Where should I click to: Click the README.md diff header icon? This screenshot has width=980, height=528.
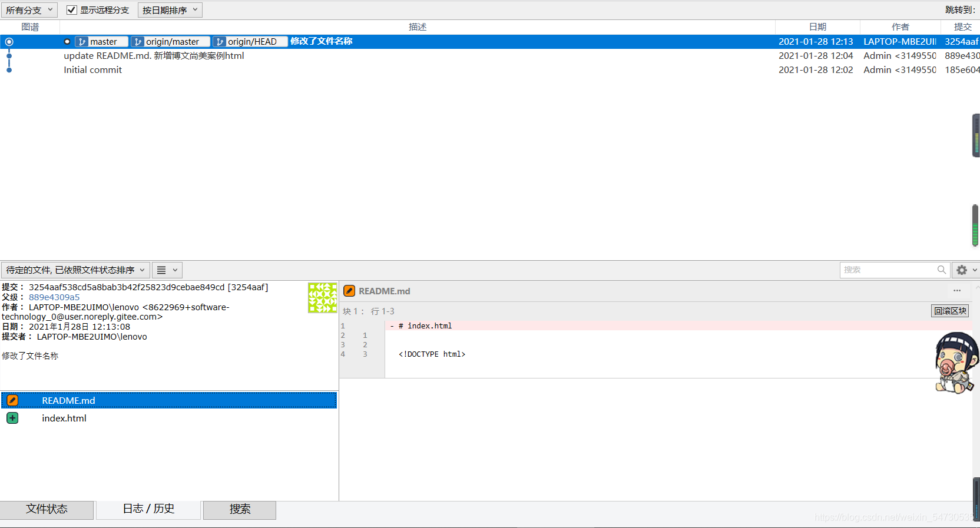tap(349, 291)
